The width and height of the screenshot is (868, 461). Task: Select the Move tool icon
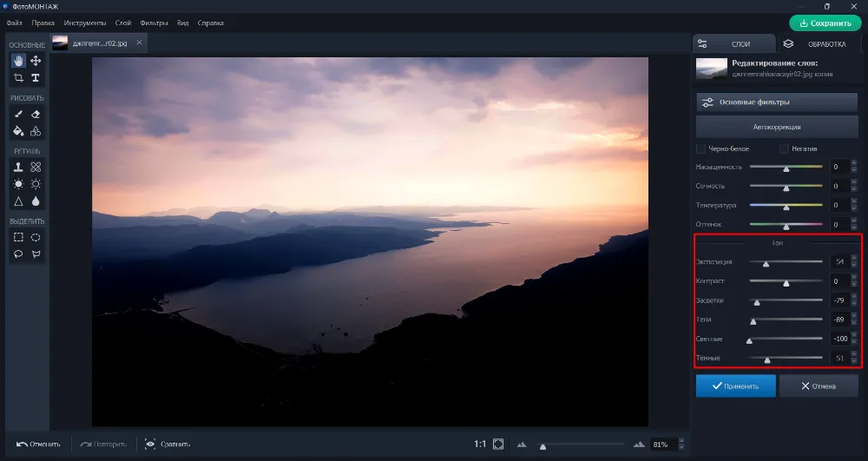36,61
